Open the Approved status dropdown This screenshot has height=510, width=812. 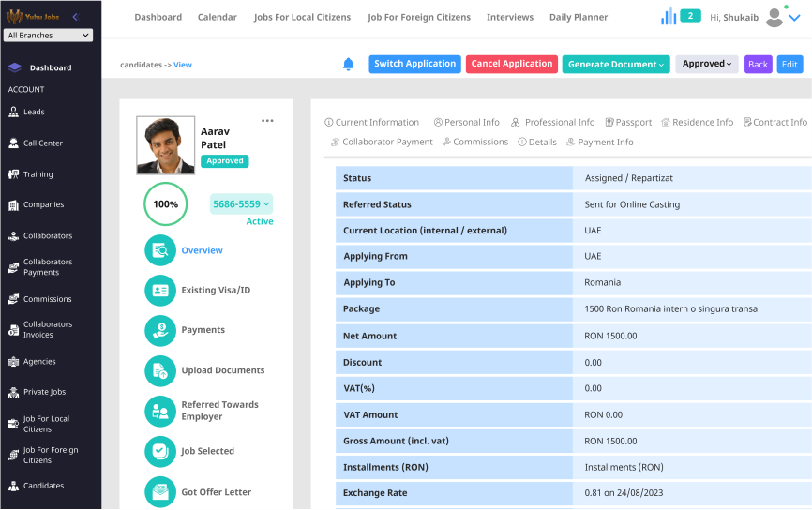706,65
